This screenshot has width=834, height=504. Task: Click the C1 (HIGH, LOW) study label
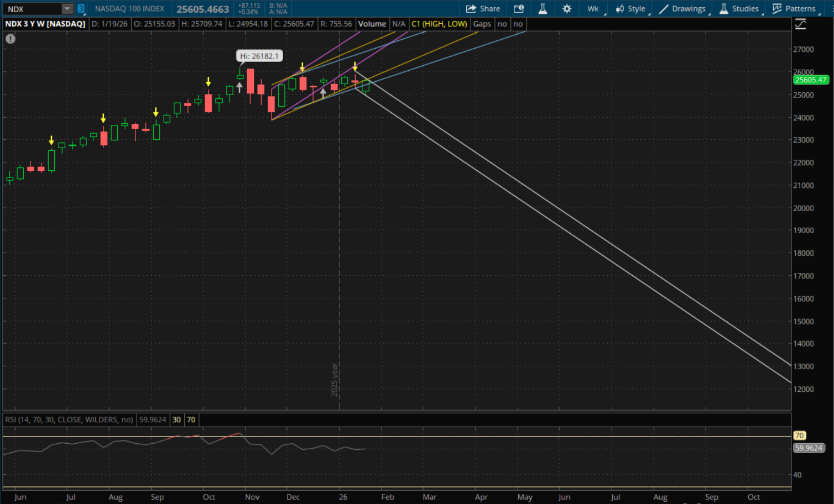(x=439, y=24)
